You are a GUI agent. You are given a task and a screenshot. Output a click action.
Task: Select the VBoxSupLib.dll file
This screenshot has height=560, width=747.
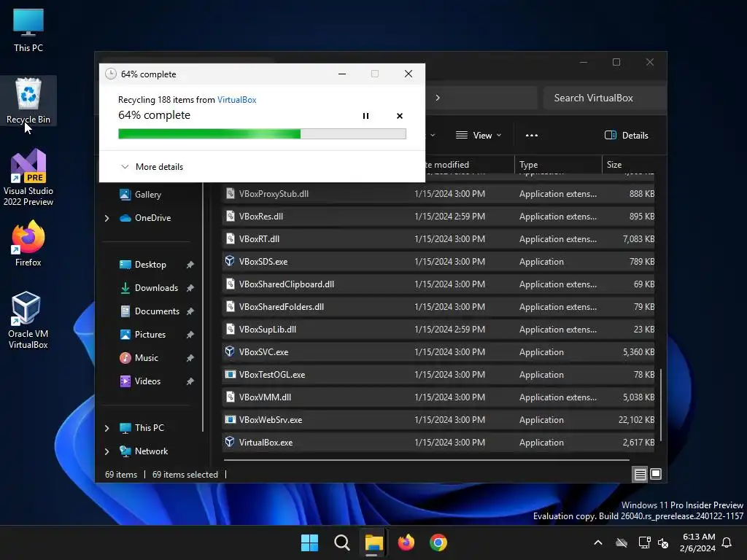click(x=438, y=330)
